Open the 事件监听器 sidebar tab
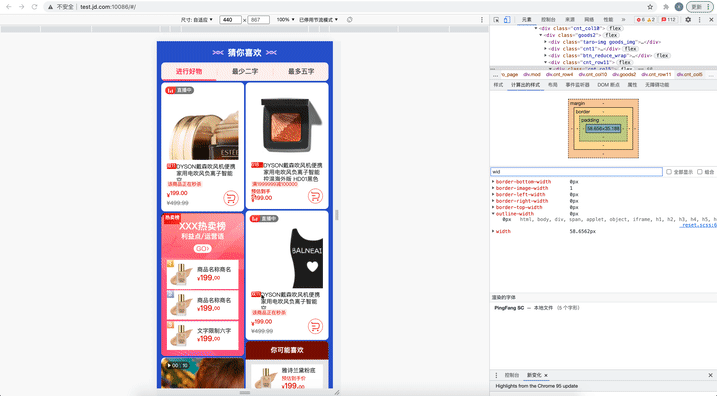This screenshot has width=717, height=396. (578, 85)
